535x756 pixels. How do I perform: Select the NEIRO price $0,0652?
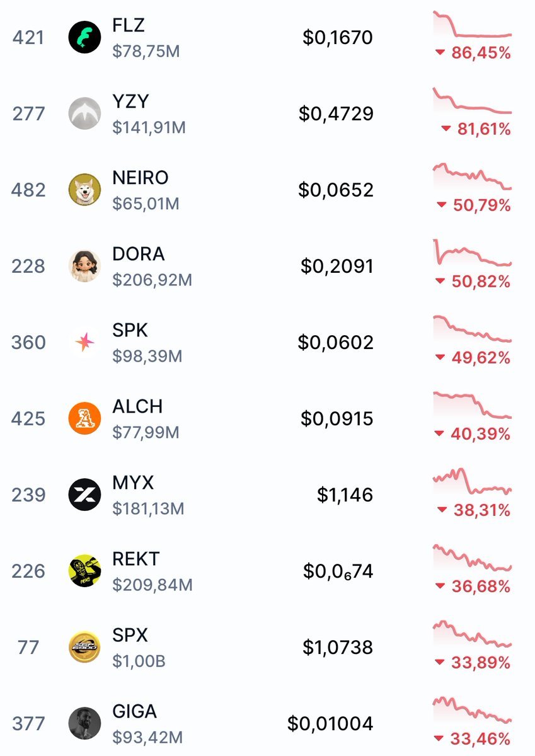click(336, 190)
